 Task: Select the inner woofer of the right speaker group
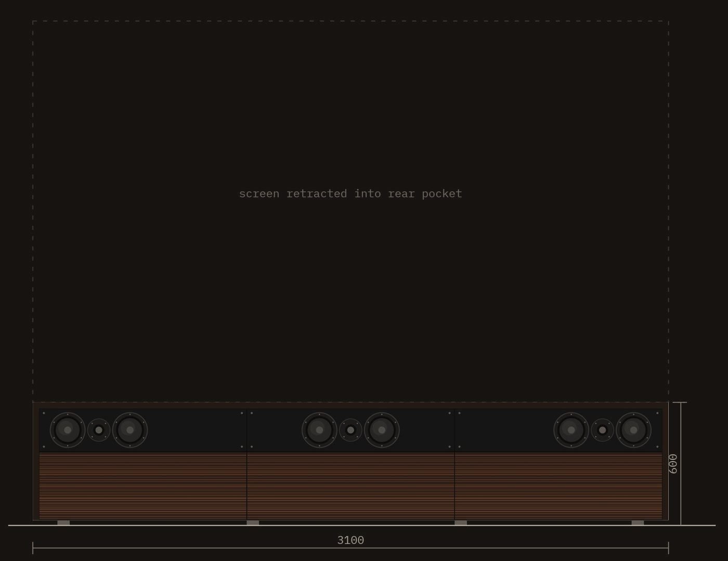click(571, 430)
